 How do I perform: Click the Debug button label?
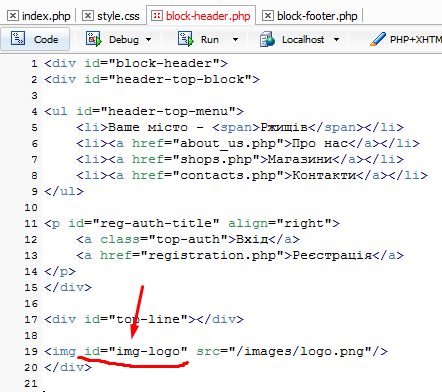[124, 40]
